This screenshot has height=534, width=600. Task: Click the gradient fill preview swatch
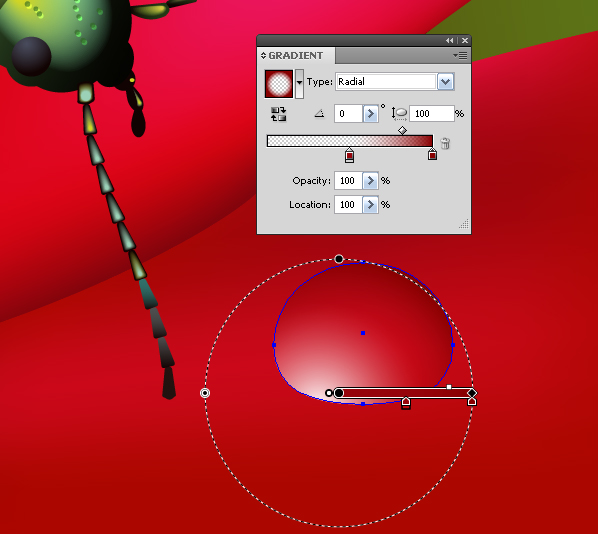[279, 83]
